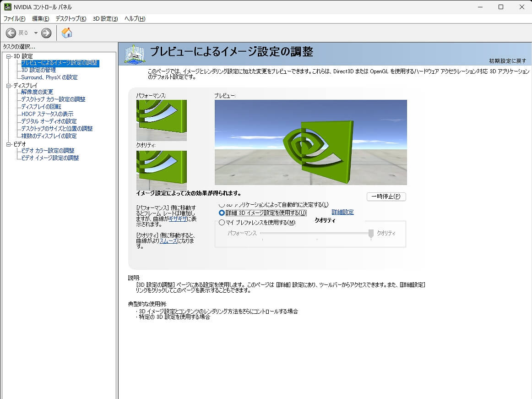This screenshot has height=399, width=532.
Task: Open the dropdown next to the 戻る button
Action: [35, 33]
